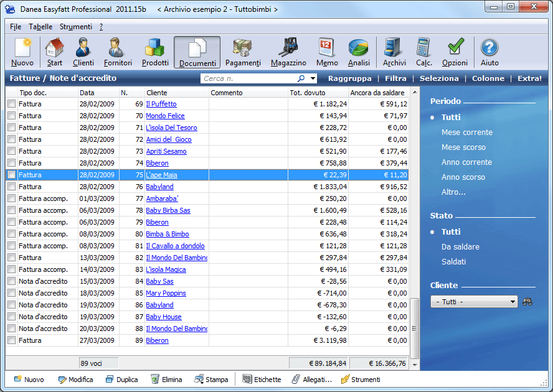This screenshot has width=553, height=392.
Task: Click Duplica in the bottom toolbar
Action: coord(122,380)
